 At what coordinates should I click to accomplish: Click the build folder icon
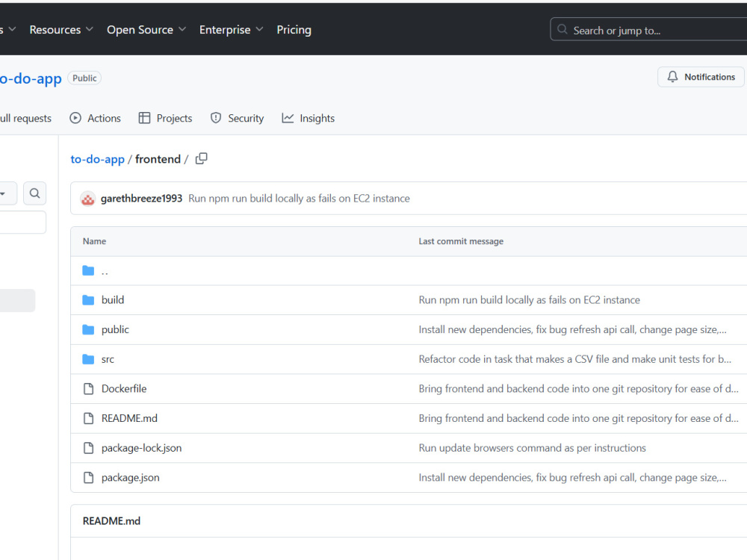click(88, 300)
